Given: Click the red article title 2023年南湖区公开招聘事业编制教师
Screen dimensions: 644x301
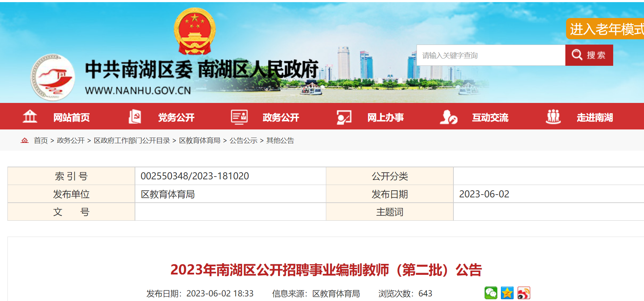Looking at the screenshot, I should click(x=326, y=270).
